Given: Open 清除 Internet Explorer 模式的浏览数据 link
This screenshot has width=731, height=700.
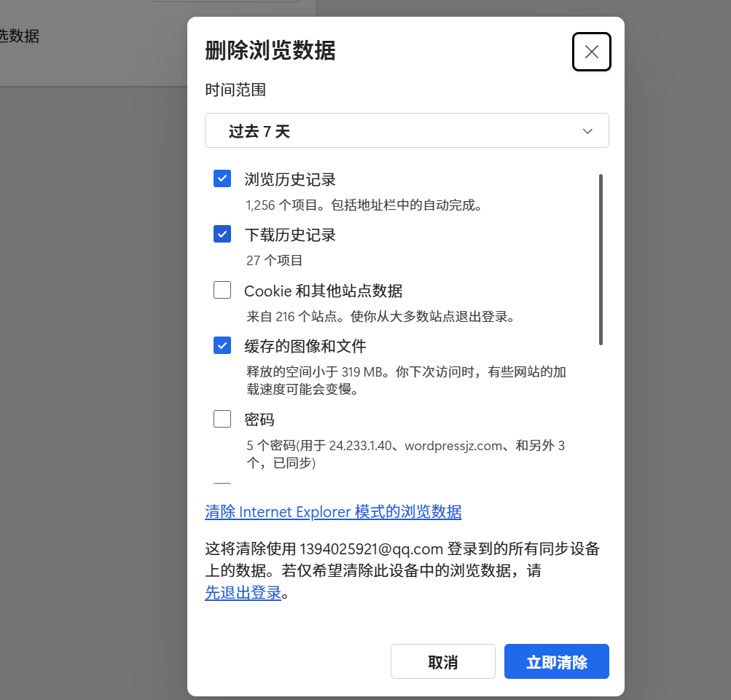Looking at the screenshot, I should [x=333, y=512].
